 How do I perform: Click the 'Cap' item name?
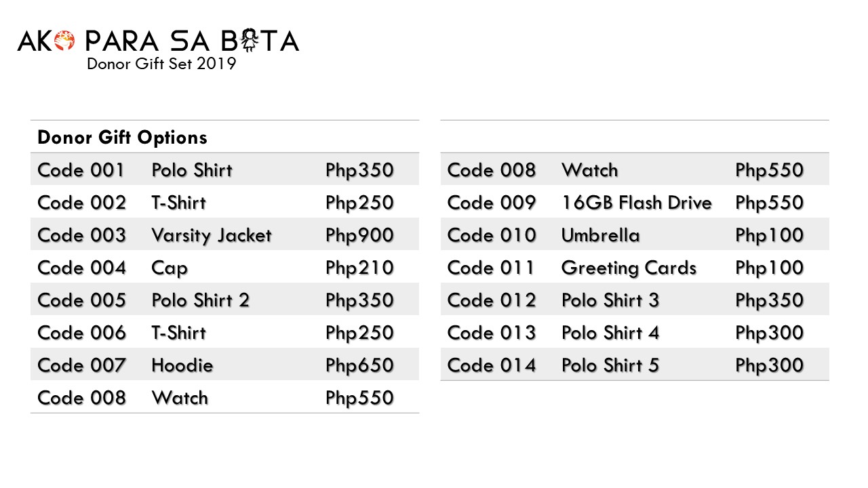coord(170,268)
